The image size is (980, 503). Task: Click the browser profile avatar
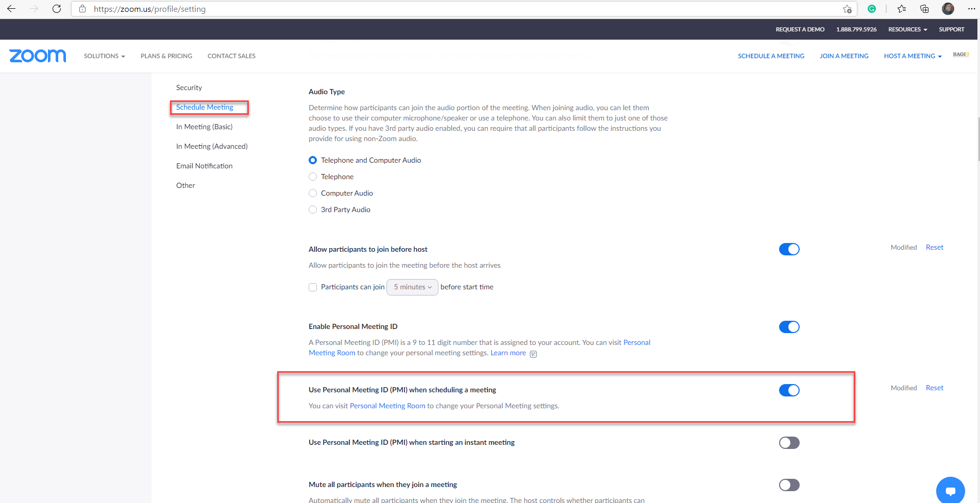[x=948, y=9]
